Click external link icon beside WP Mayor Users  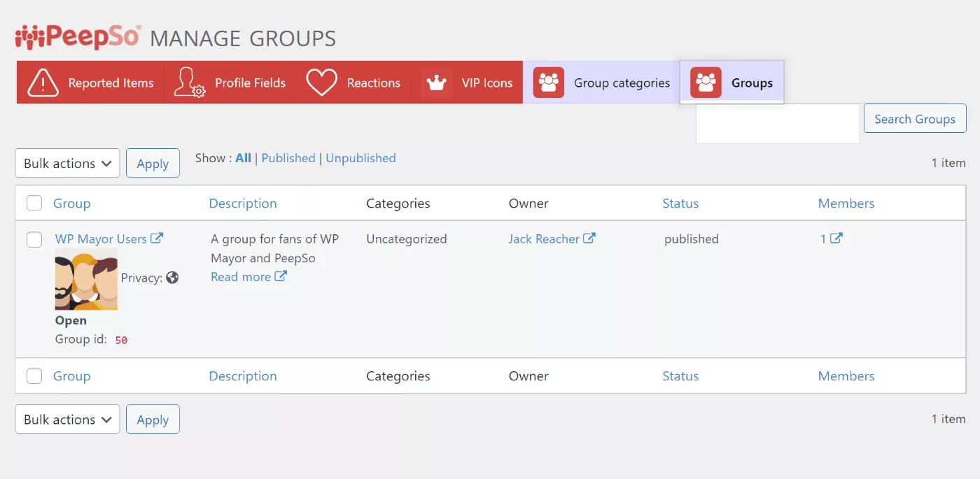click(157, 238)
